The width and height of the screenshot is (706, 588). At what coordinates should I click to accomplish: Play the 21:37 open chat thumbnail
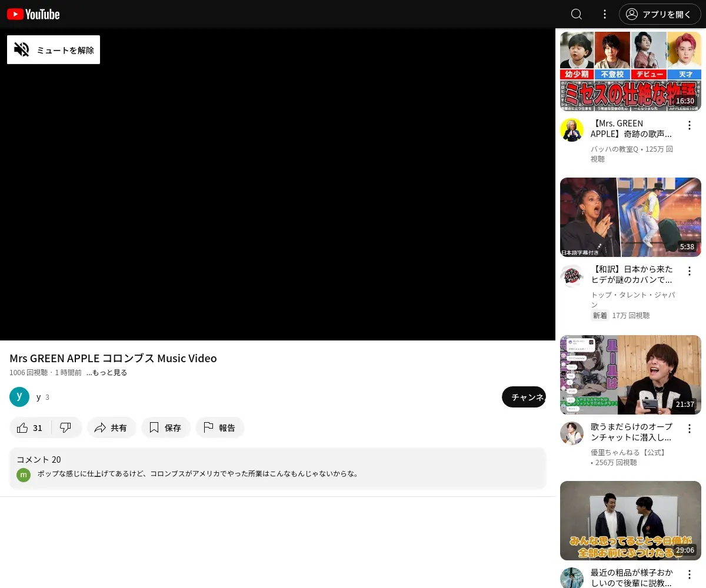pos(631,375)
